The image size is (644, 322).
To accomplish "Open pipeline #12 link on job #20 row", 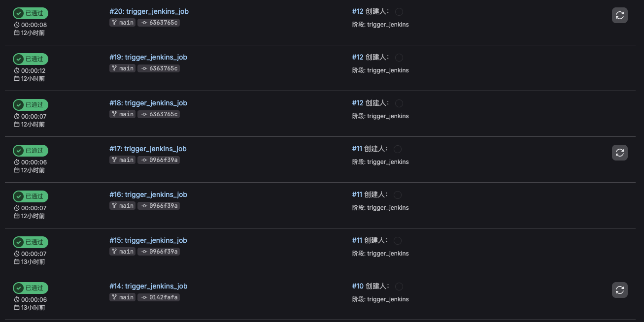I will 358,11.
